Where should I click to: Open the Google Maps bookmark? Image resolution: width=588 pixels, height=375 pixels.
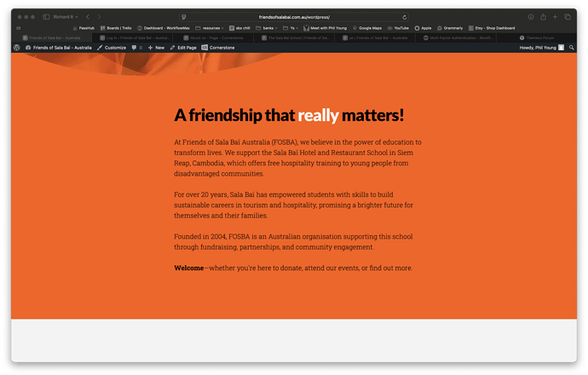pyautogui.click(x=367, y=28)
